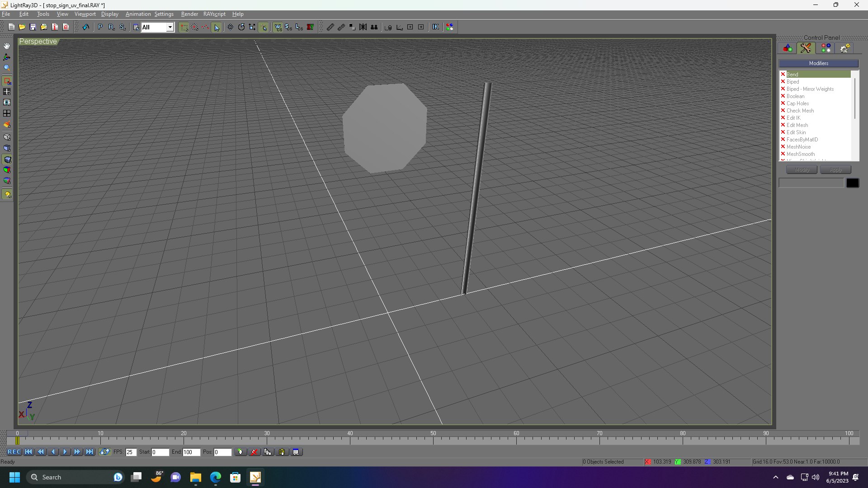Viewport: 868px width, 488px height.
Task: Play the animation forward
Action: [x=65, y=452]
